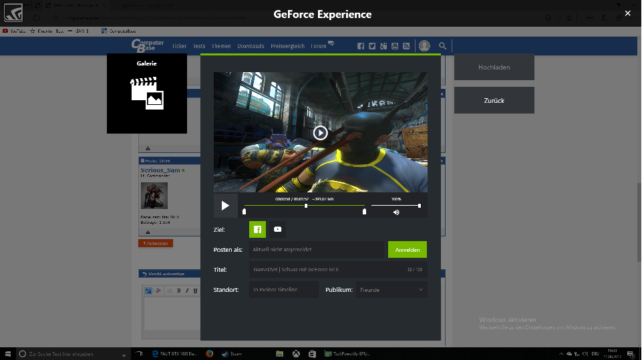
Task: Toggle bold in the forum reply editor
Action: 178,291
